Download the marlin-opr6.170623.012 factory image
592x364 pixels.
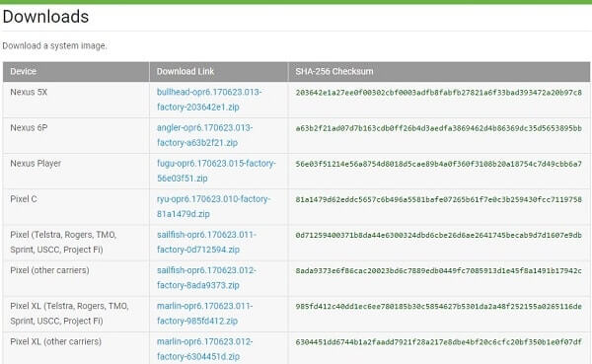point(204,349)
